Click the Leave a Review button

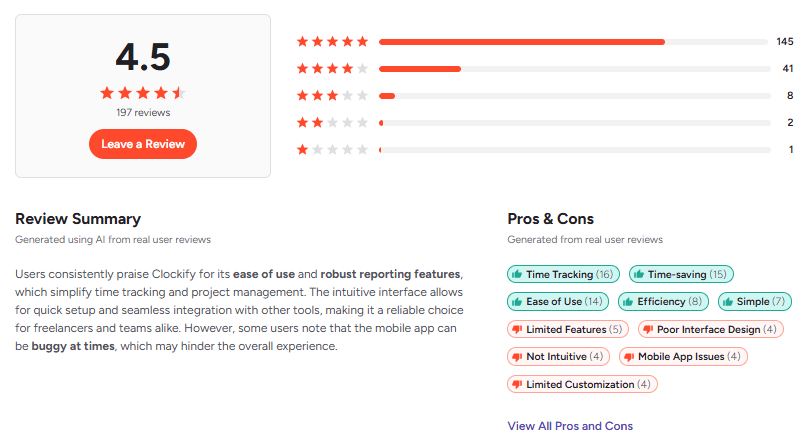tap(143, 144)
